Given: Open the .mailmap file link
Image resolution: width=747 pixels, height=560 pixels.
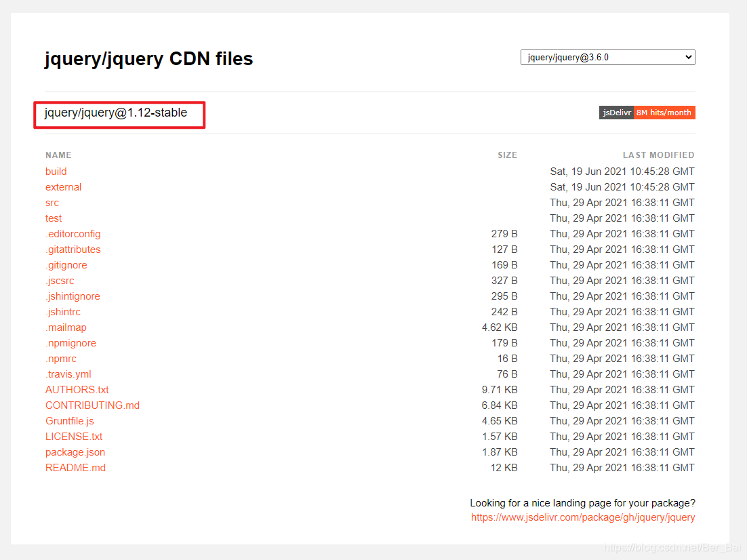Looking at the screenshot, I should pos(66,327).
